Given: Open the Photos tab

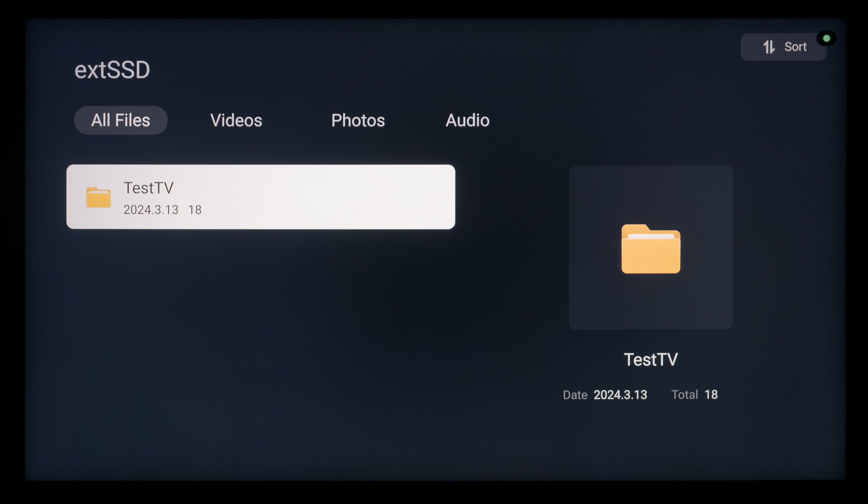Looking at the screenshot, I should (x=358, y=120).
